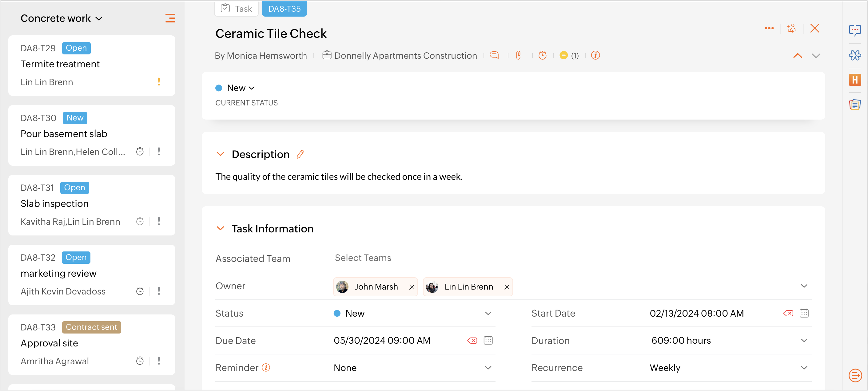Open Donnelly Apartments Construction project link
The width and height of the screenshot is (868, 391).
coord(405,56)
